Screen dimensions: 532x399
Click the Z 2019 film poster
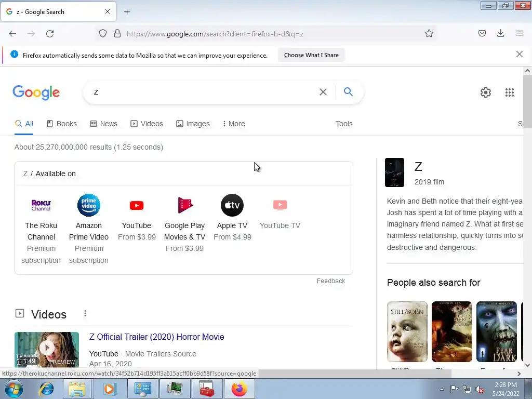[394, 172]
